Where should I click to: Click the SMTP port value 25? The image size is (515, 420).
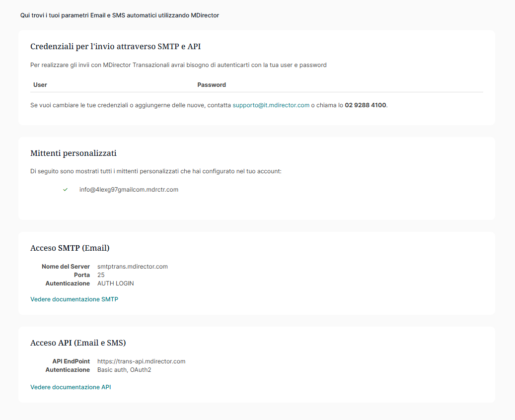pyautogui.click(x=101, y=275)
